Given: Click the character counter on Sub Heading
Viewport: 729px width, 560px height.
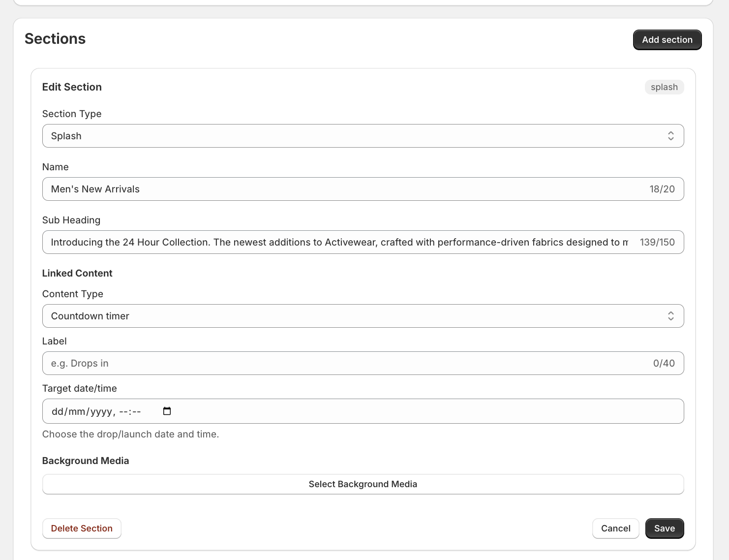Looking at the screenshot, I should pyautogui.click(x=658, y=242).
